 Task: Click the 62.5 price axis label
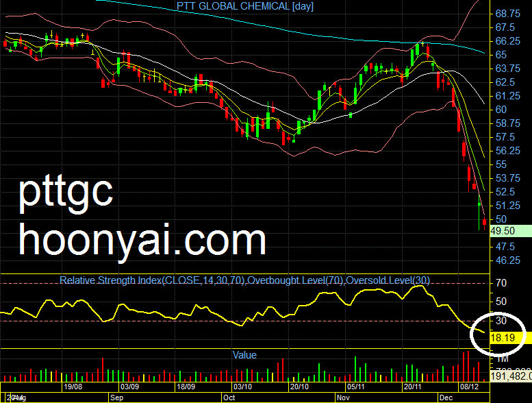[505, 82]
